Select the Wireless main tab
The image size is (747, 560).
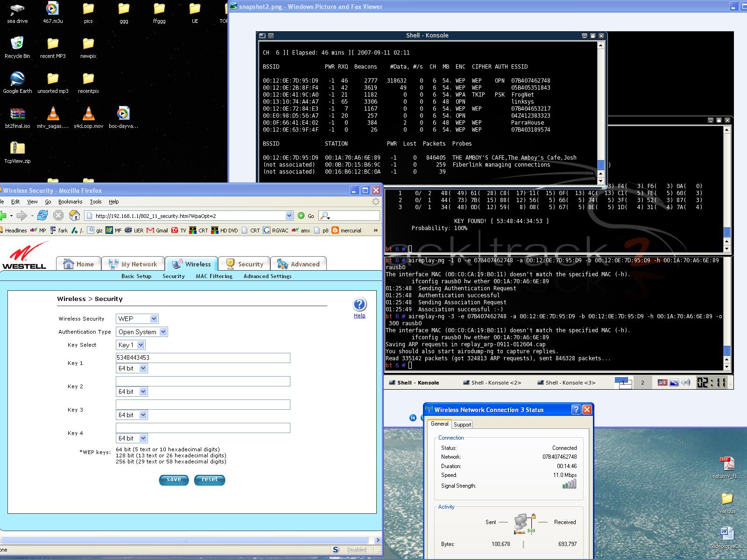pos(191,264)
